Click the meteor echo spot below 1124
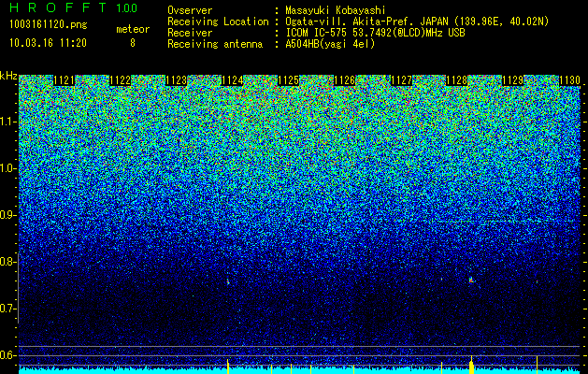The width and height of the screenshot is (588, 374). coord(228,281)
